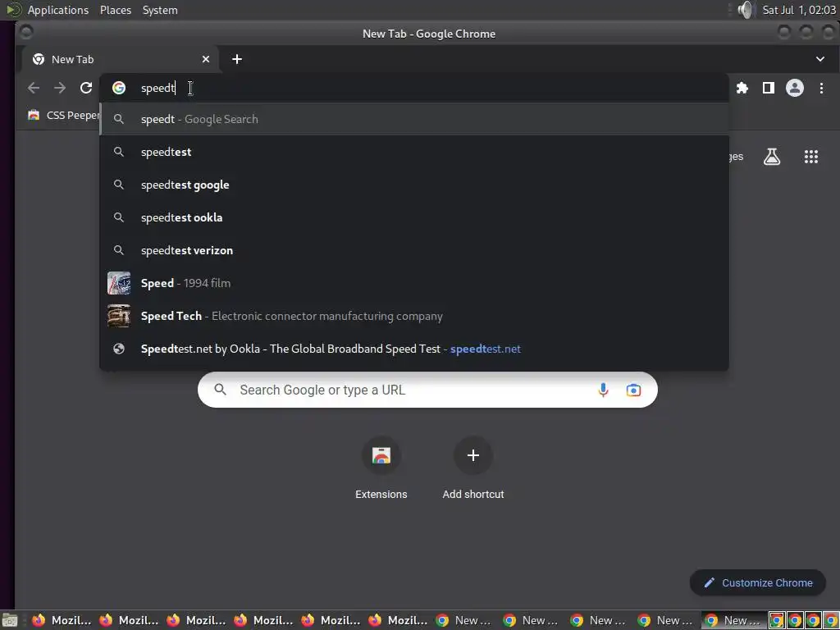The image size is (840, 630).
Task: Click the volume speaker icon in top panel
Action: click(745, 10)
